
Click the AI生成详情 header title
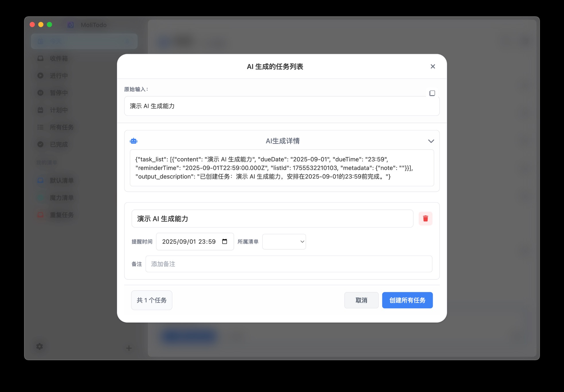pos(283,141)
